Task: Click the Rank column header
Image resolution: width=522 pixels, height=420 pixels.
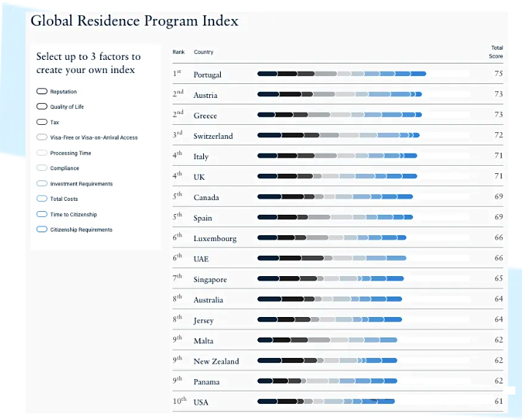Action: click(x=178, y=52)
